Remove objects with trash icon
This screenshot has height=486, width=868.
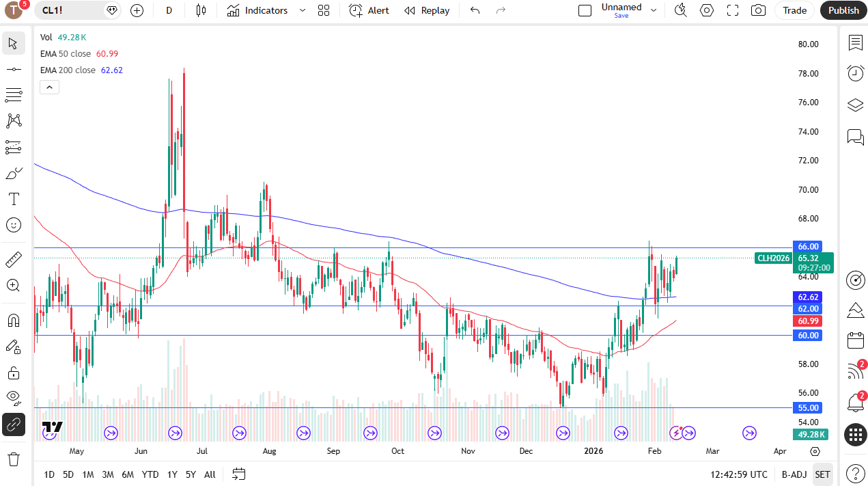[x=13, y=459]
